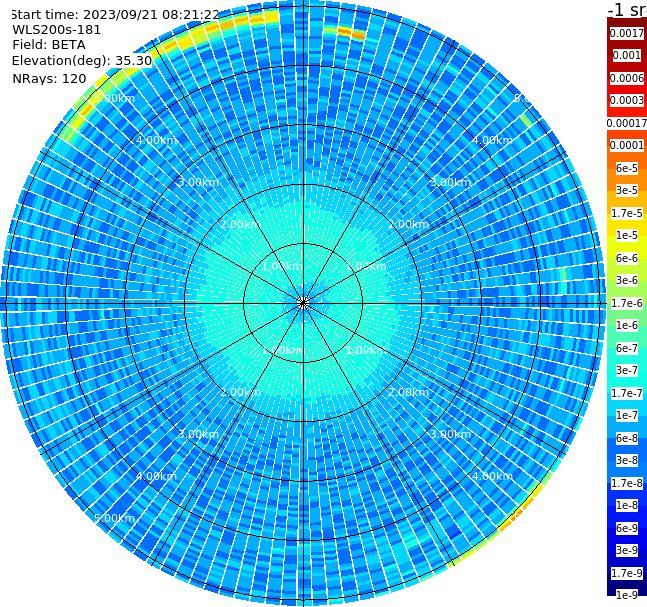Select the 1e-7 colorbar label
This screenshot has height=607, width=647.
tap(626, 415)
